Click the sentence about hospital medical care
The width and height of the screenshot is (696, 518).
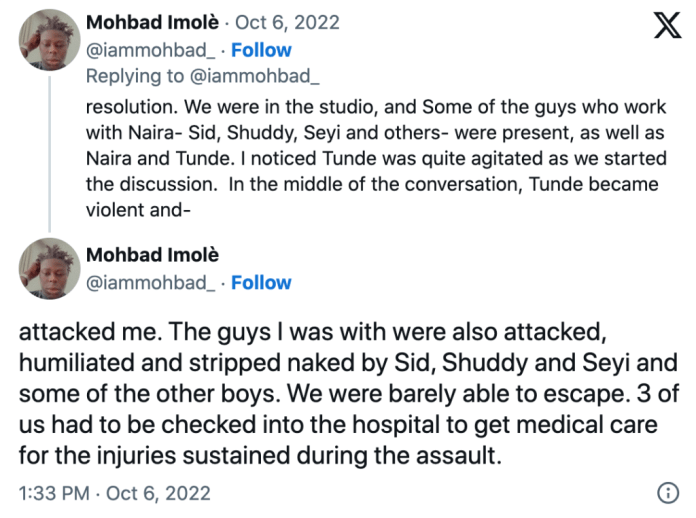(350, 424)
